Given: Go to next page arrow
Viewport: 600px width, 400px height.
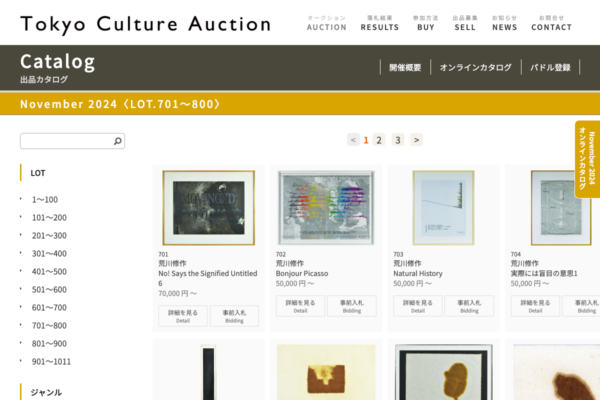Looking at the screenshot, I should click(x=416, y=140).
